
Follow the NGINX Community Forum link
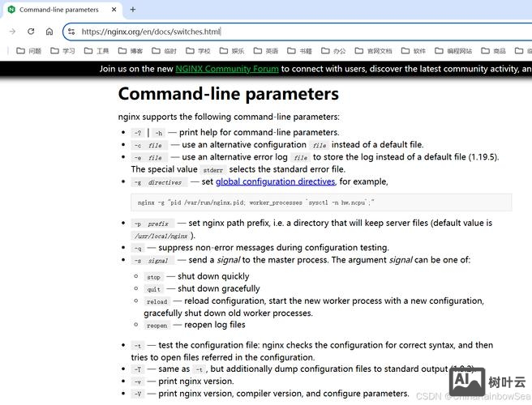tap(227, 69)
